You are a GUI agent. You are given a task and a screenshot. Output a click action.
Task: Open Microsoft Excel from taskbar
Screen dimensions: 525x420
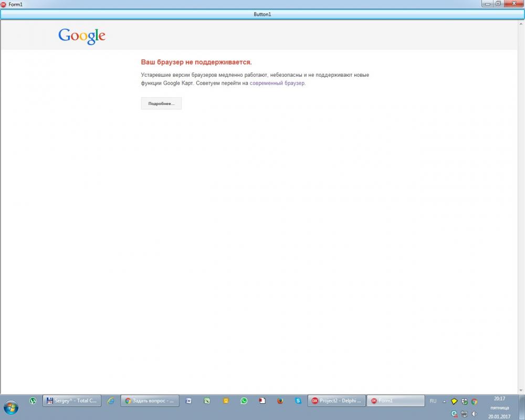tap(207, 401)
